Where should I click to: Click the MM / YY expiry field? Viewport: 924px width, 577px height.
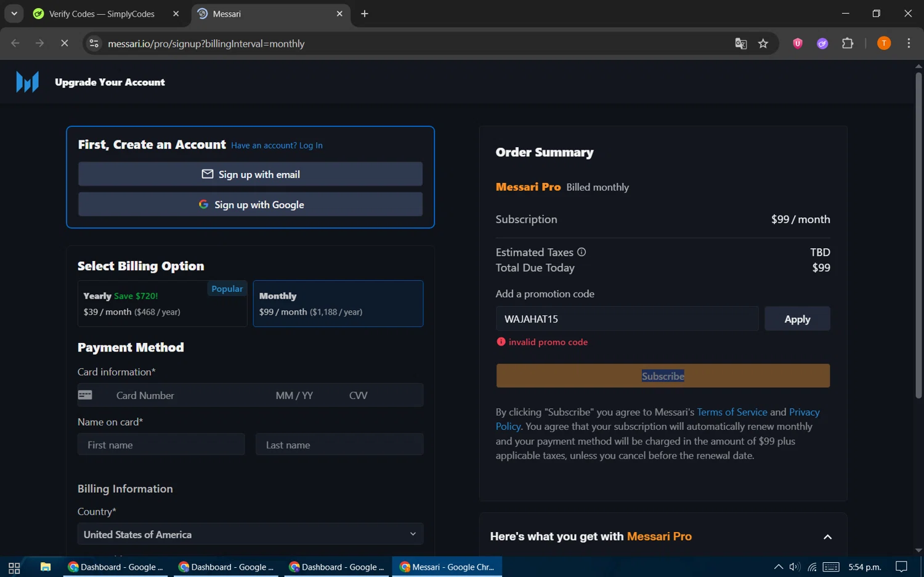coord(294,395)
